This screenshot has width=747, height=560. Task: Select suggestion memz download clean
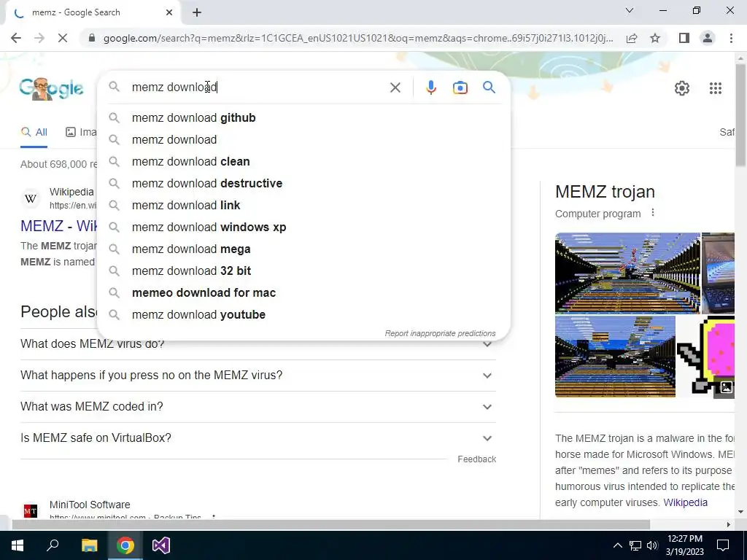303,161
